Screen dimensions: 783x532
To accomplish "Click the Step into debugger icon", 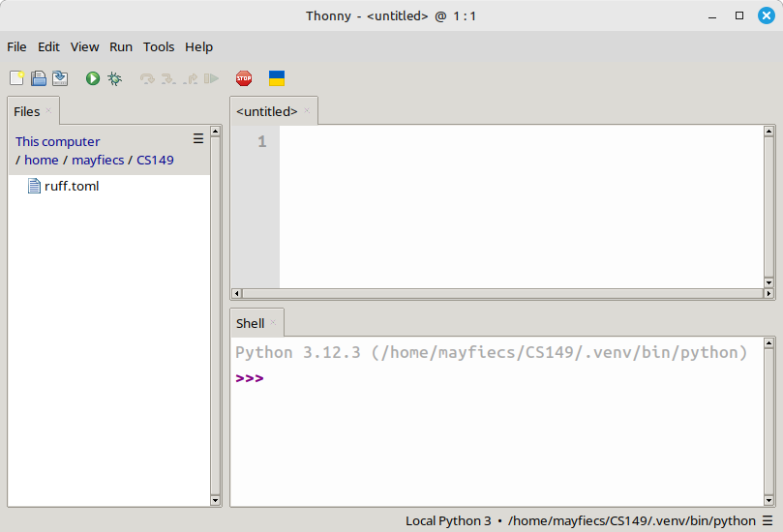I will 168,78.
